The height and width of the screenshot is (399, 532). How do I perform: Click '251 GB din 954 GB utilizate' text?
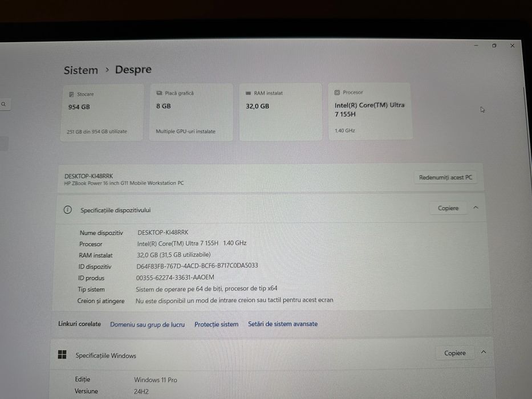[97, 132]
